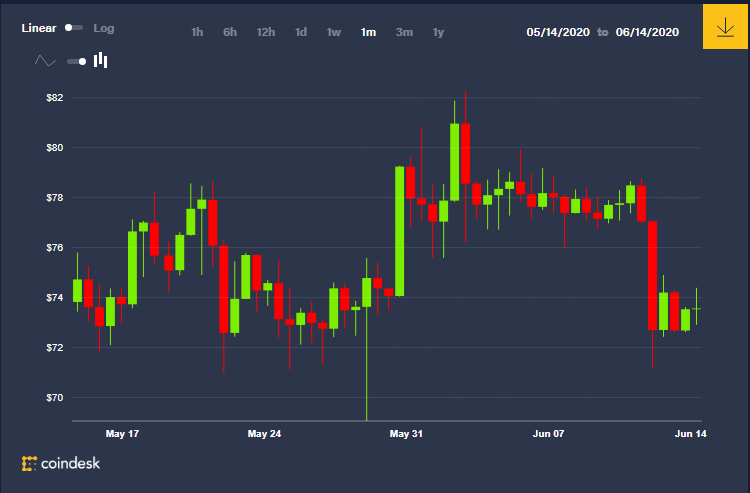750x493 pixels.
Task: Select the line chart icon
Action: tap(45, 61)
